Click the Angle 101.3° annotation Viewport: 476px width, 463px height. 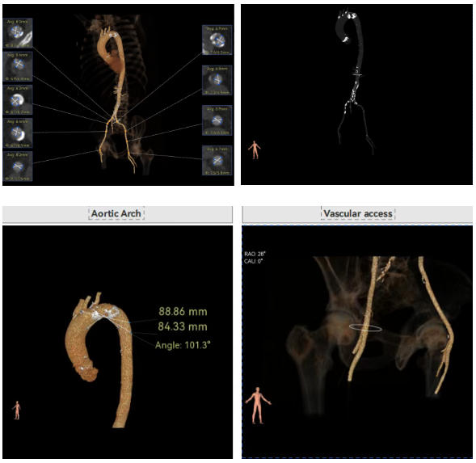click(183, 345)
